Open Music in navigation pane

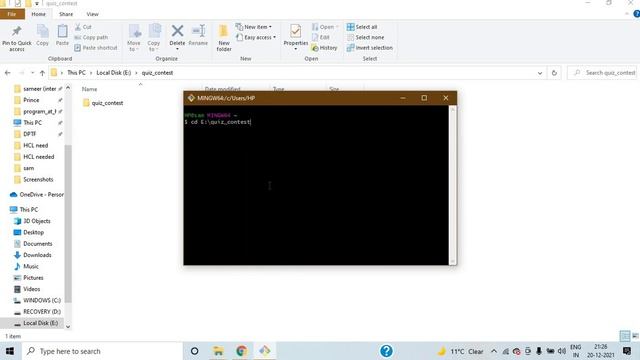pos(31,267)
